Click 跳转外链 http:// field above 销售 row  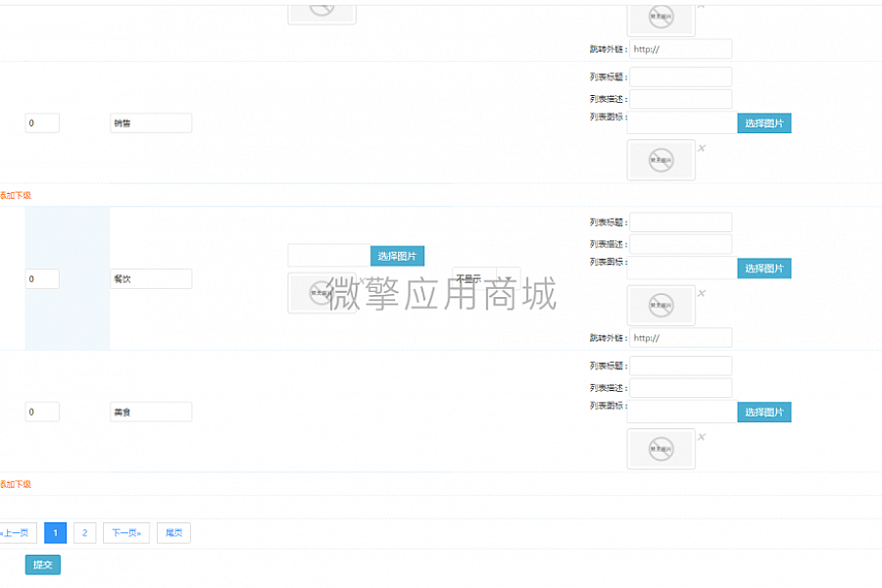tap(681, 49)
